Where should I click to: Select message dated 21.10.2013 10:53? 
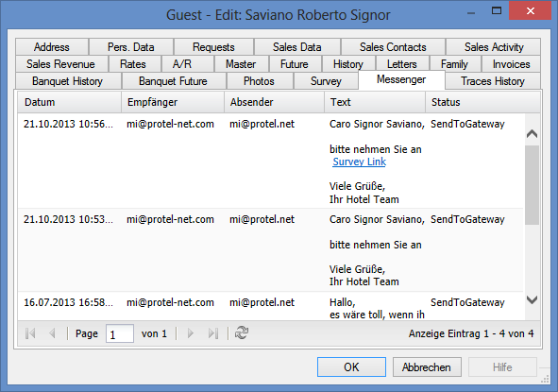(271, 250)
